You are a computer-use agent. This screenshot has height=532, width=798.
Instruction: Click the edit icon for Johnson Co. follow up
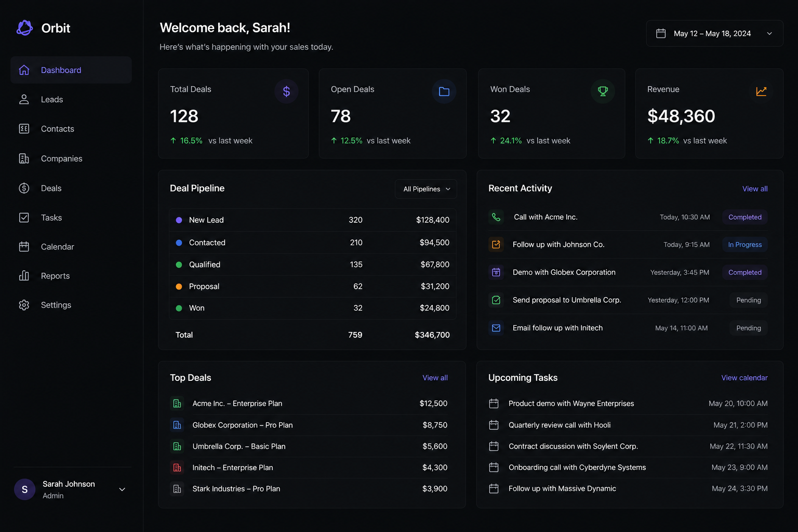pos(496,245)
